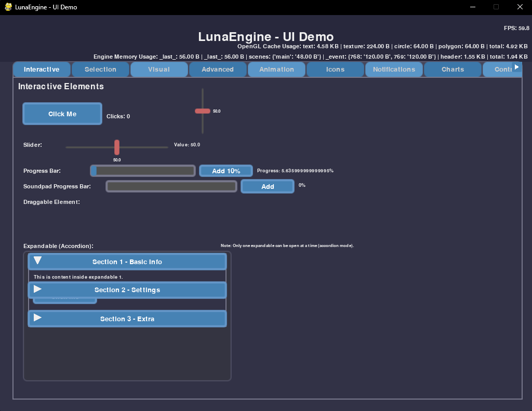Click the 'Progress: 5.635999999999995%' text
Viewport: 532px width, 411px height.
pos(295,171)
